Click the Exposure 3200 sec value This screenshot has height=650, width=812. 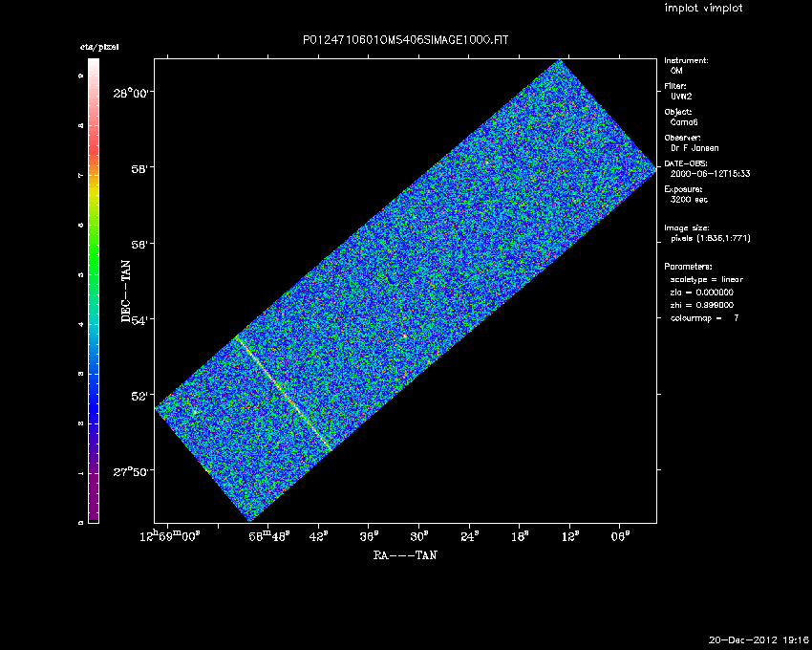coord(689,200)
